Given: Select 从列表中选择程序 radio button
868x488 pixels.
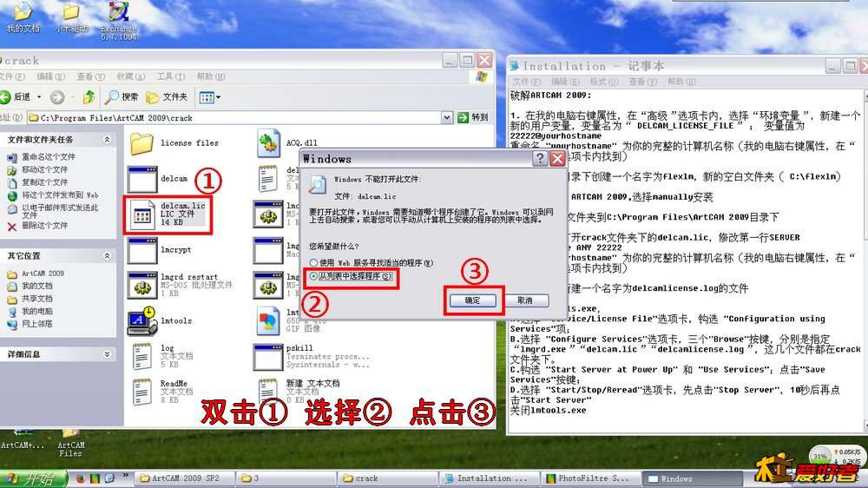Looking at the screenshot, I should click(314, 276).
